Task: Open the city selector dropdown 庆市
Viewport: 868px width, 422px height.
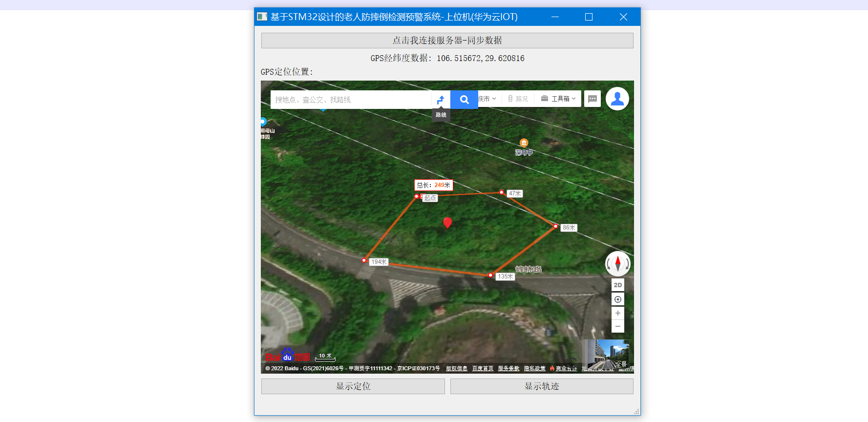Action: [x=487, y=99]
